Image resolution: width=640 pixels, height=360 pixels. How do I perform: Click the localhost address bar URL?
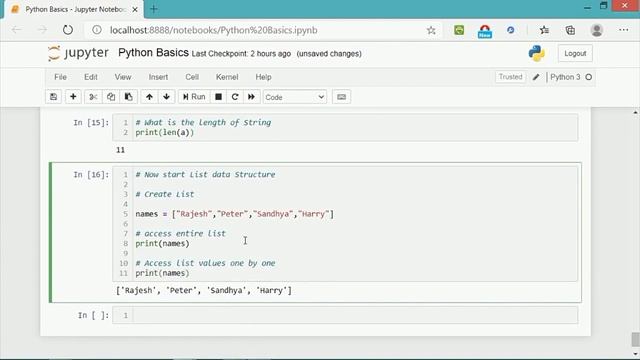213,30
